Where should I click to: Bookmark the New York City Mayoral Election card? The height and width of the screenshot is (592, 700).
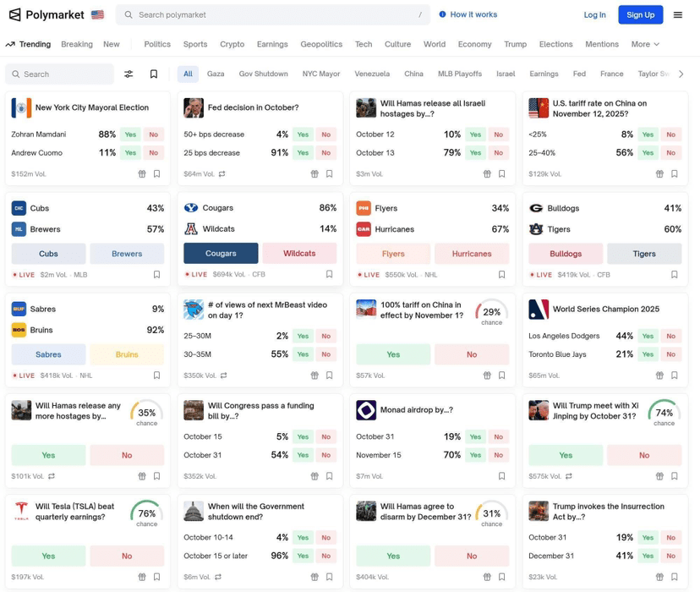pos(156,173)
